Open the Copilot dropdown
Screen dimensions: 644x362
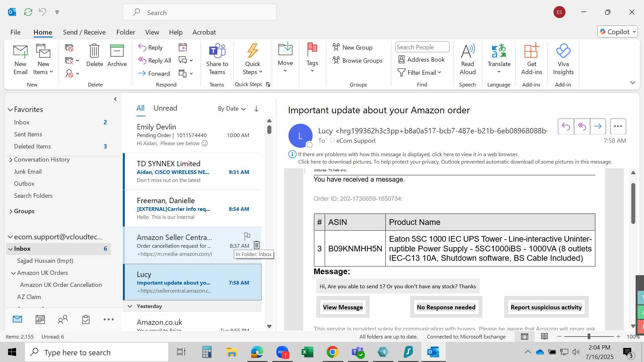618,32
